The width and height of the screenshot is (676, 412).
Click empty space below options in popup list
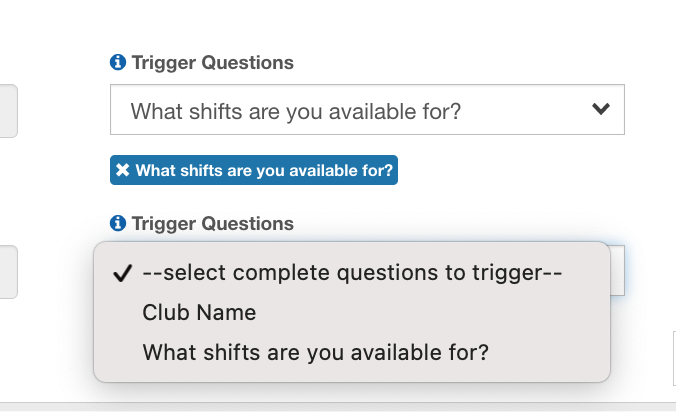pyautogui.click(x=350, y=374)
